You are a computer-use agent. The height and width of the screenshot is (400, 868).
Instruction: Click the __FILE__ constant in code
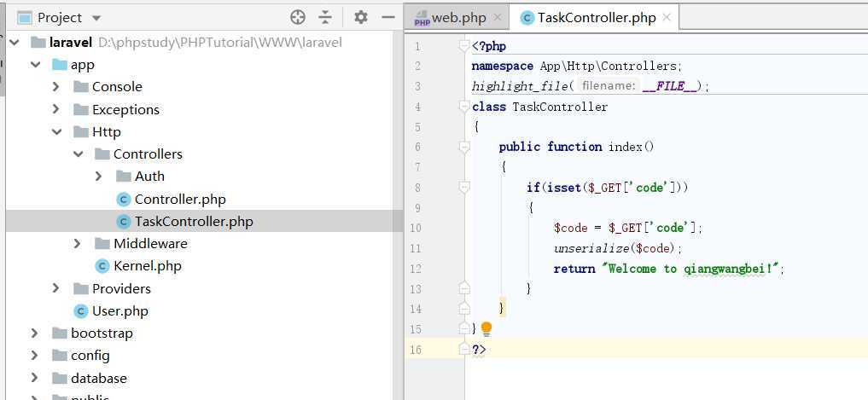pos(670,86)
